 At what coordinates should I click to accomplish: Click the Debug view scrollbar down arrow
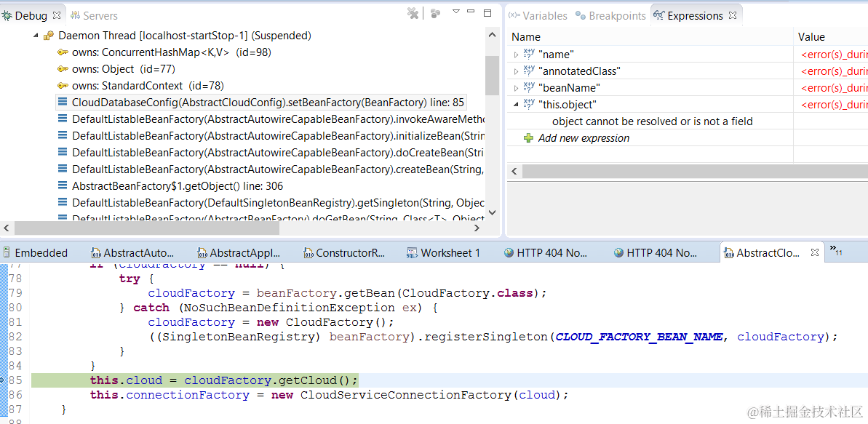coord(492,212)
